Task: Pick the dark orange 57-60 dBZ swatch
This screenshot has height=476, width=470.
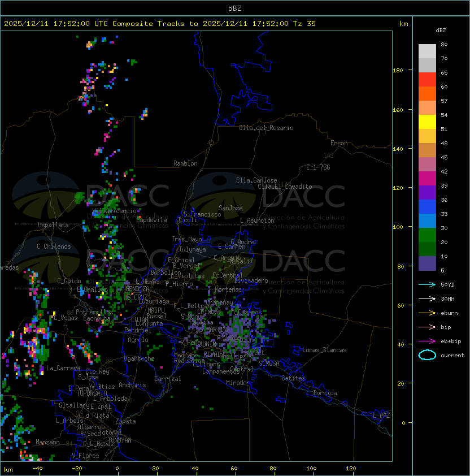Action: click(x=427, y=93)
